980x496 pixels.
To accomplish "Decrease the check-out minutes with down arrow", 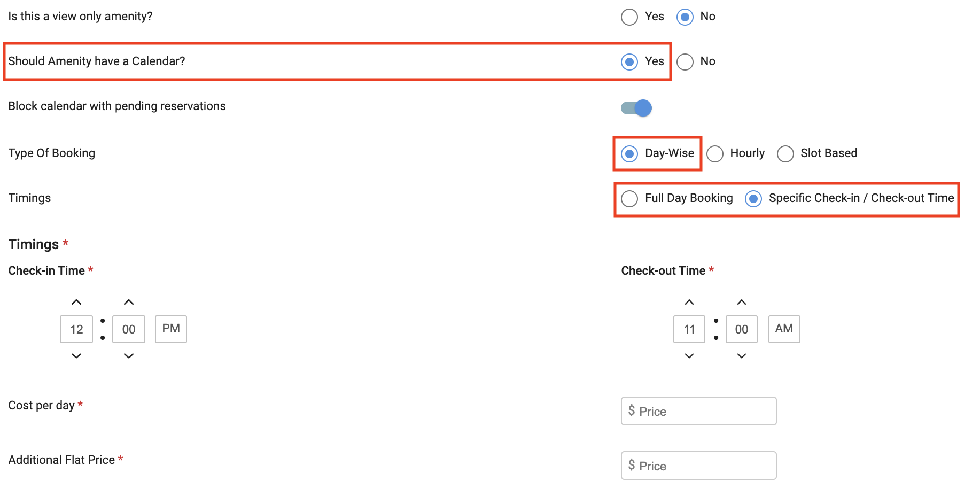I will [x=742, y=356].
